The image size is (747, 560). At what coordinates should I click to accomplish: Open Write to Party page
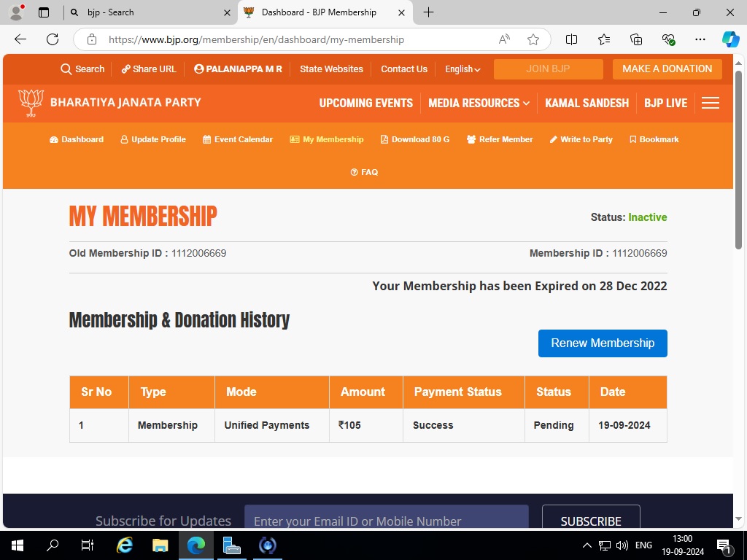[581, 139]
